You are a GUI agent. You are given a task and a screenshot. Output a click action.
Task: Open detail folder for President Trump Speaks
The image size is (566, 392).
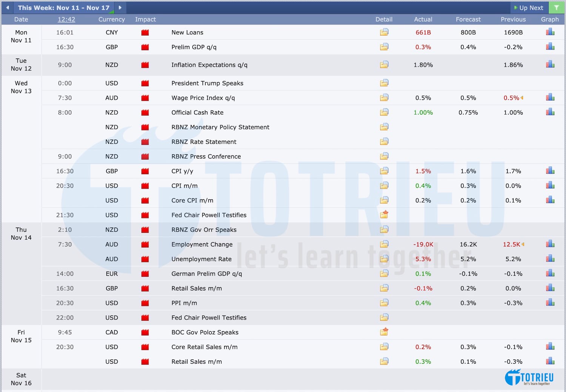[384, 83]
